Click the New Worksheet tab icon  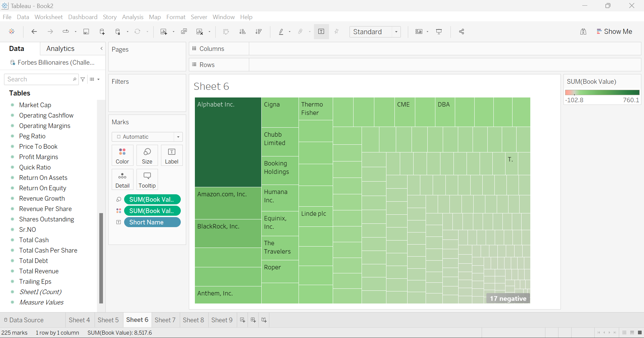243,320
